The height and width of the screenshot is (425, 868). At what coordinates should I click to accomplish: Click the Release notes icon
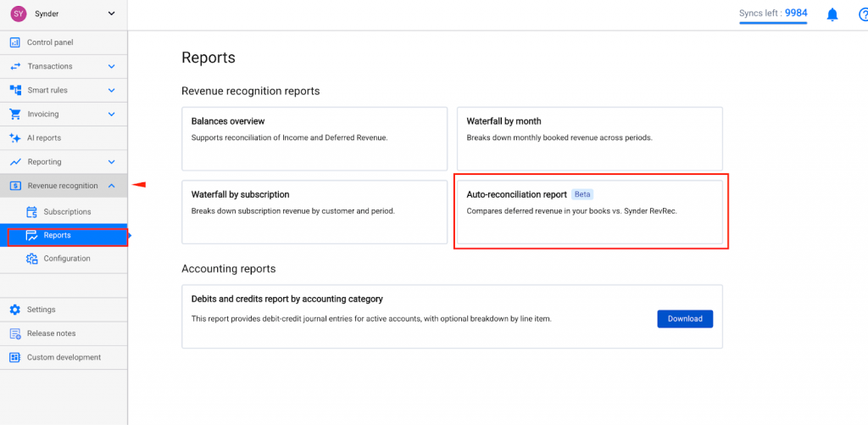14,333
